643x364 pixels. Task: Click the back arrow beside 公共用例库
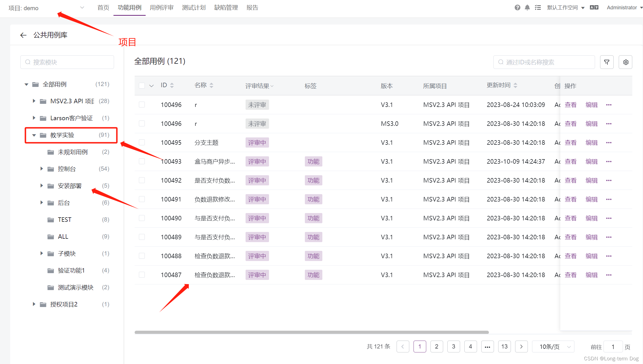coord(23,35)
